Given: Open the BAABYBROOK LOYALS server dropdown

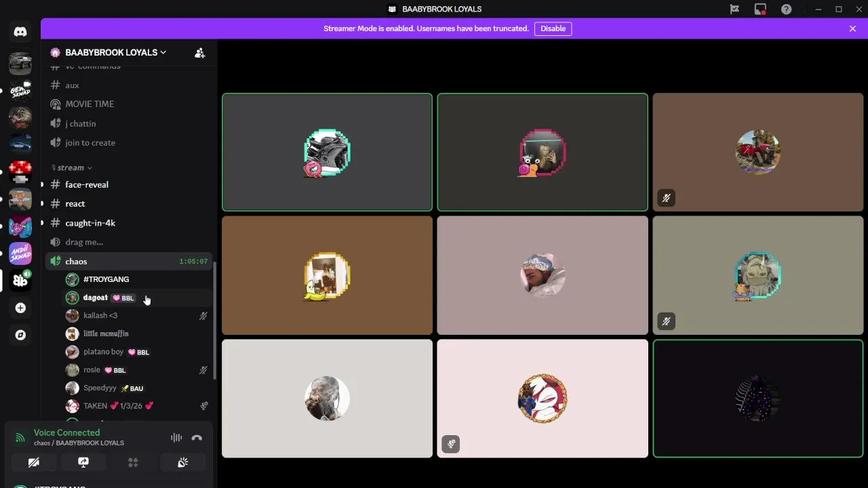Looking at the screenshot, I should pyautogui.click(x=115, y=53).
